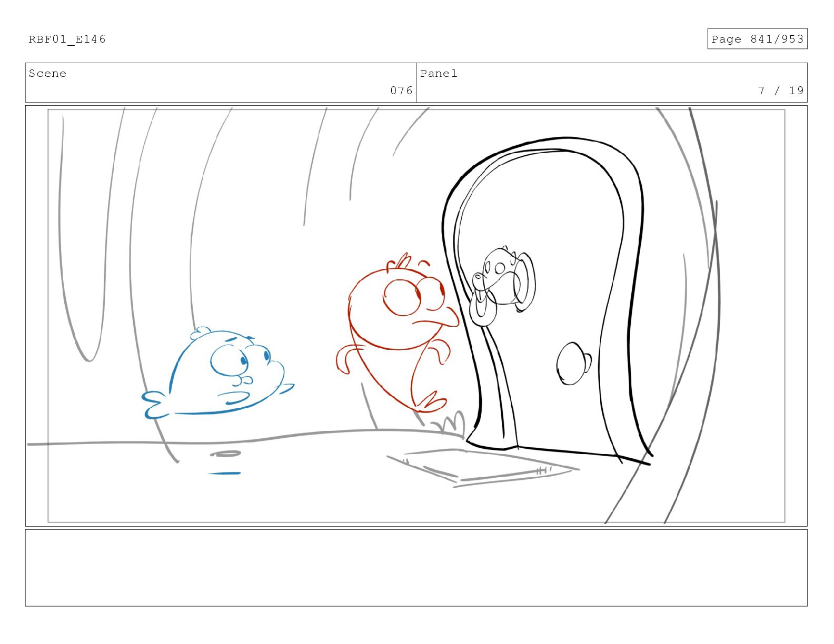The width and height of the screenshot is (834, 644).
Task: Click the doormat in front of door
Action: pos(483,467)
